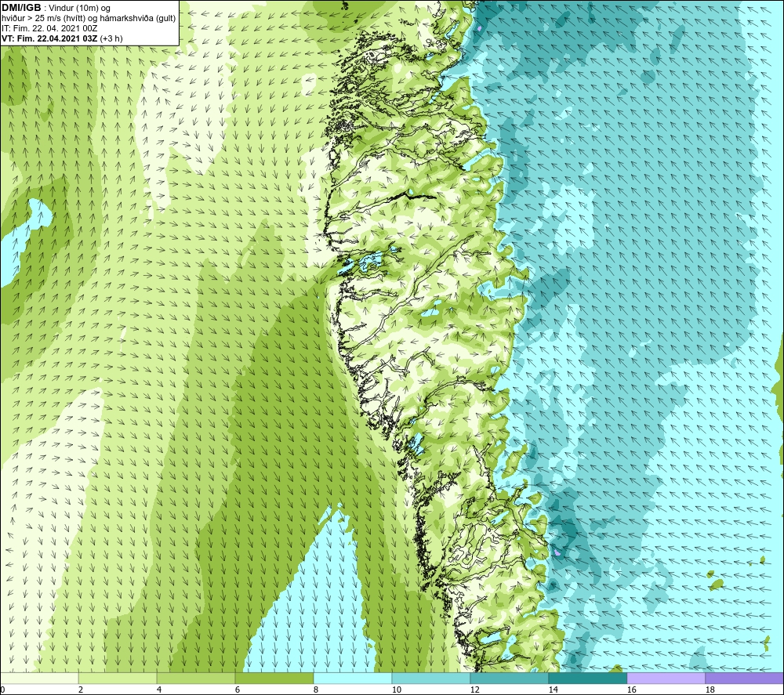Click the DMI/IGB title text

click(x=21, y=8)
